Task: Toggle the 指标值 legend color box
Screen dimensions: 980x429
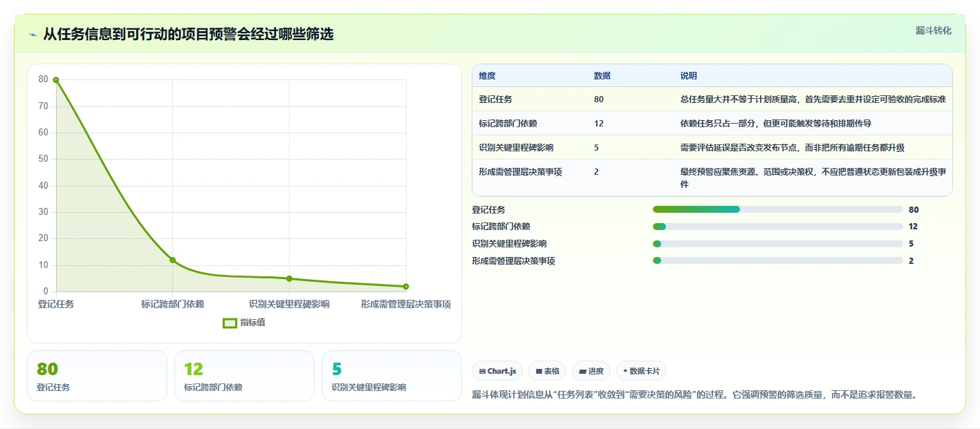Action: click(x=230, y=323)
